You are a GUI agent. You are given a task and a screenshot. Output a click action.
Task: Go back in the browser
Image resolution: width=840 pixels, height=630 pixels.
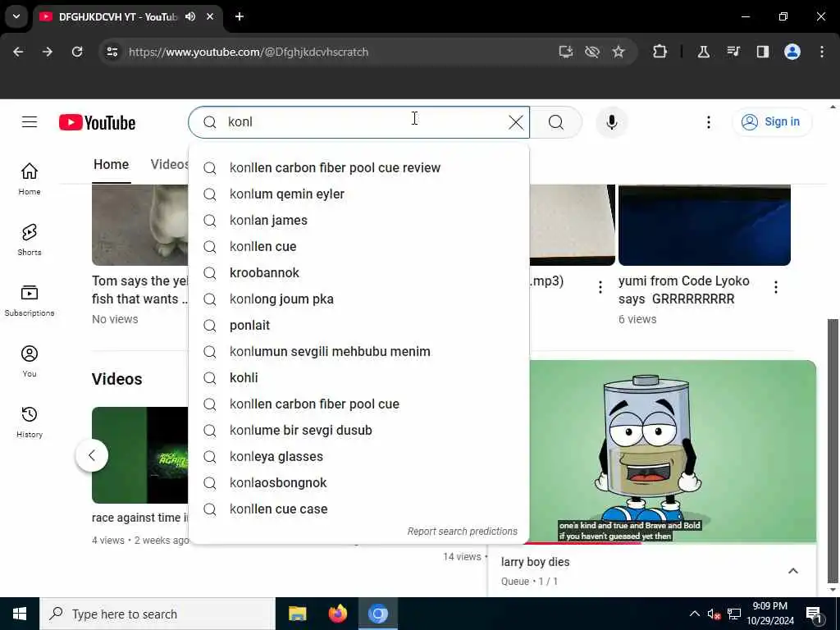pyautogui.click(x=18, y=52)
